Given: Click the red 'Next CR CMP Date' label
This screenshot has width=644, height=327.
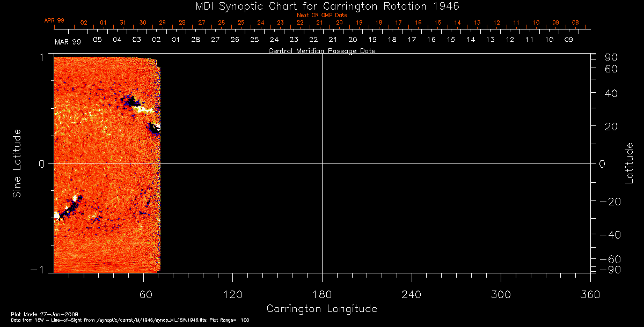Looking at the screenshot, I should (321, 15).
